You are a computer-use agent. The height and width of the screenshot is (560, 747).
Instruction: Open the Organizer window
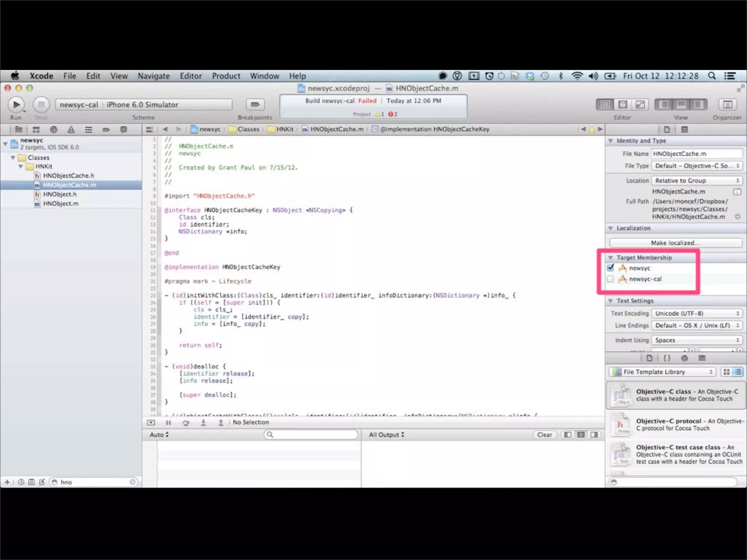[727, 105]
